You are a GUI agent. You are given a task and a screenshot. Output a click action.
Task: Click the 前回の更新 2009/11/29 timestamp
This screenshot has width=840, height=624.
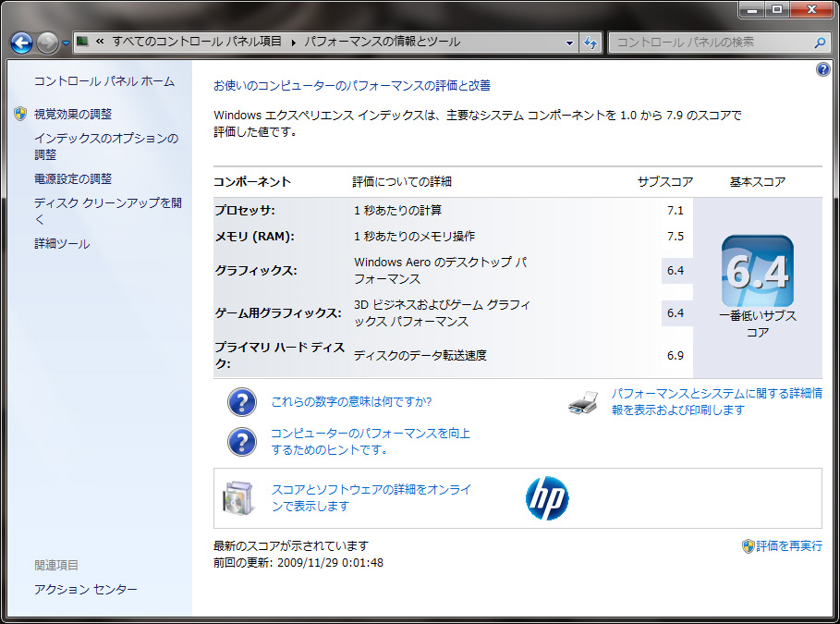[x=298, y=563]
